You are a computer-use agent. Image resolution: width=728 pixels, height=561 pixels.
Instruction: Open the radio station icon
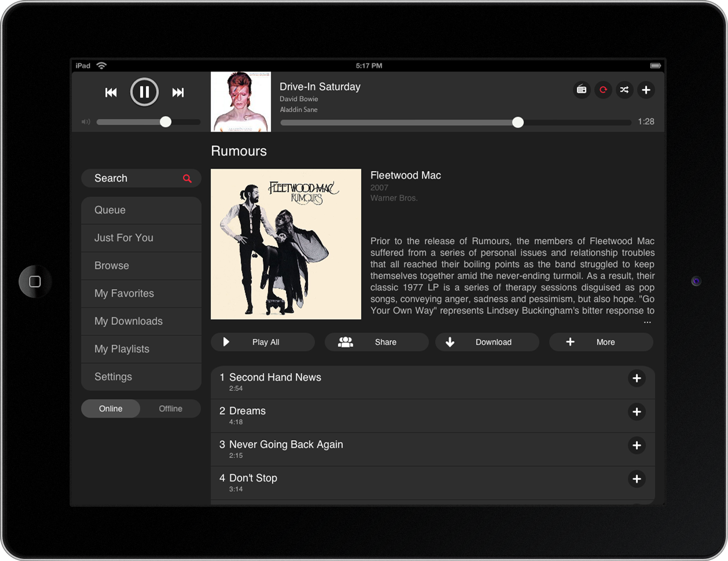coord(582,90)
